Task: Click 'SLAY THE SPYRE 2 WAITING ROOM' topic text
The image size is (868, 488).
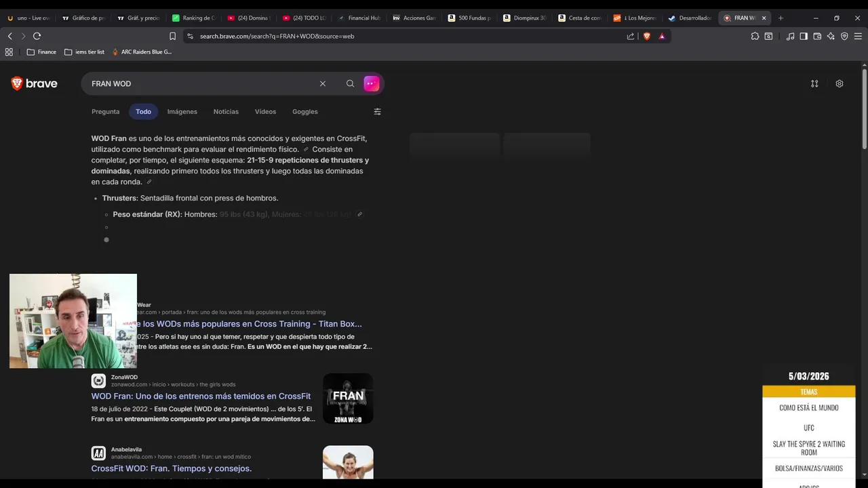Action: pyautogui.click(x=809, y=448)
